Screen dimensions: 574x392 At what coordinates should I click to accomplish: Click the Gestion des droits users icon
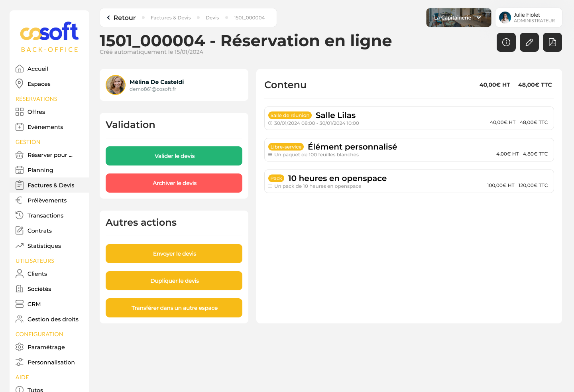point(20,319)
